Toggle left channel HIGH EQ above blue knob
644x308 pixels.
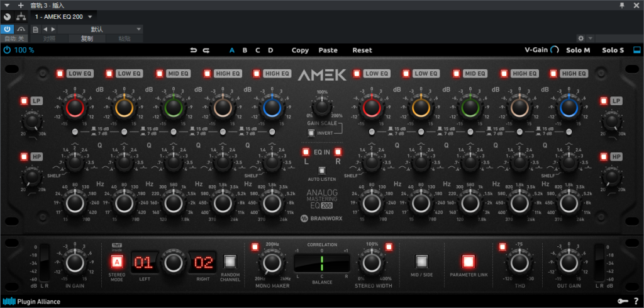(x=257, y=74)
